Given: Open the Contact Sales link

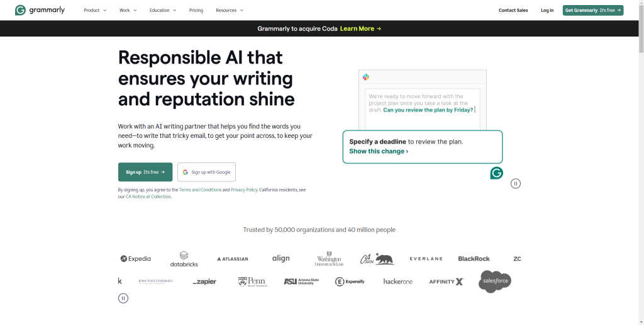Looking at the screenshot, I should (x=513, y=10).
